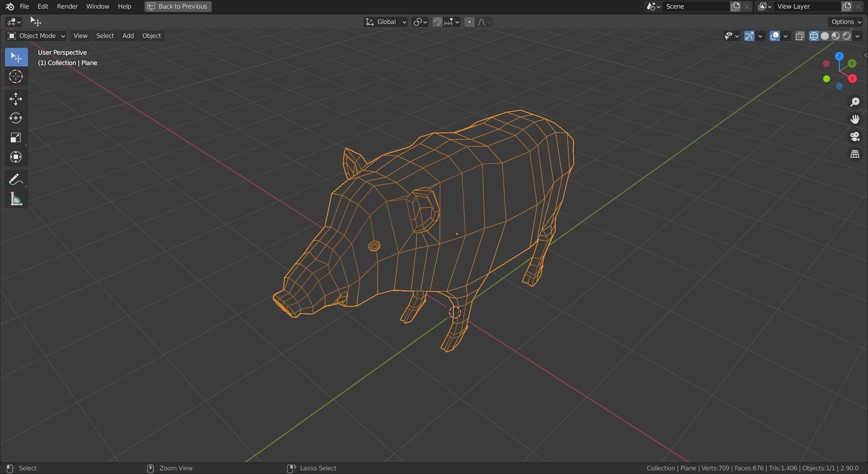The height and width of the screenshot is (474, 868).
Task: Switch to Solid viewport shading
Action: click(x=825, y=36)
